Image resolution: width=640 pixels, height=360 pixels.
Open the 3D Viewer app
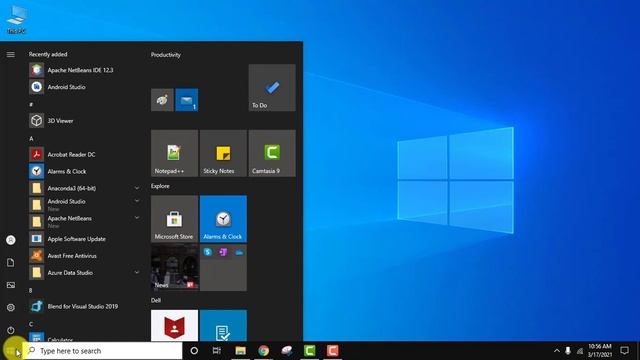85,121
